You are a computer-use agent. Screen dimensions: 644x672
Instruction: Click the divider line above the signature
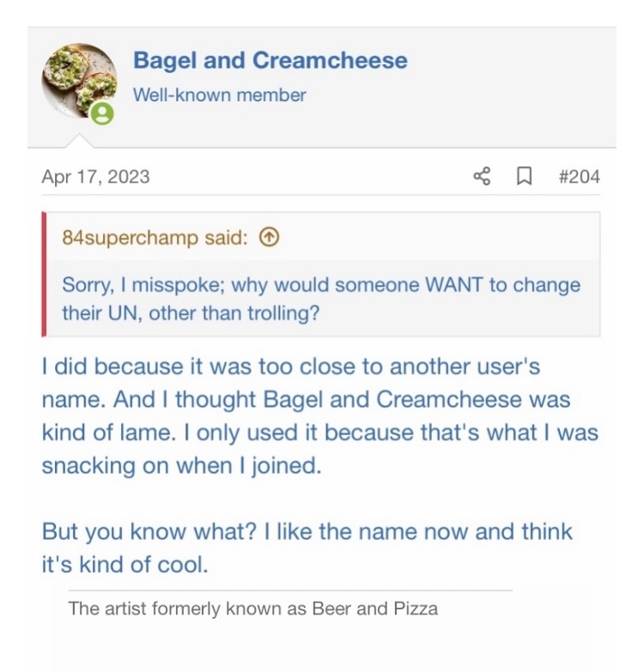point(290,590)
